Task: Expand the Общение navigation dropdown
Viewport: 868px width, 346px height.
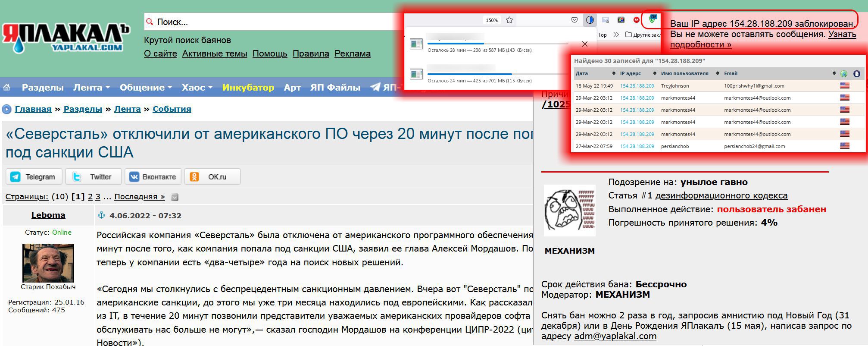Action: [146, 88]
